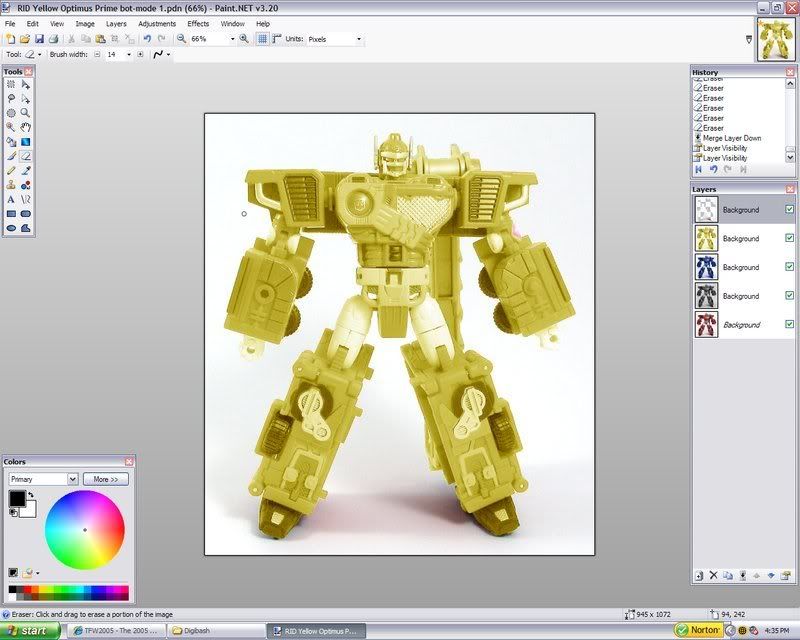Click the history rewind-to-start icon
This screenshot has width=800, height=640.
tap(698, 169)
